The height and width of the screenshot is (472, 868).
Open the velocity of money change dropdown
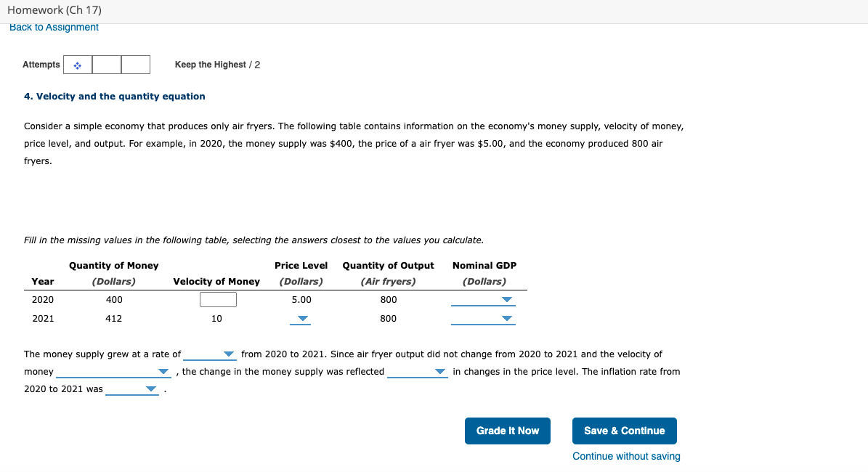click(113, 371)
